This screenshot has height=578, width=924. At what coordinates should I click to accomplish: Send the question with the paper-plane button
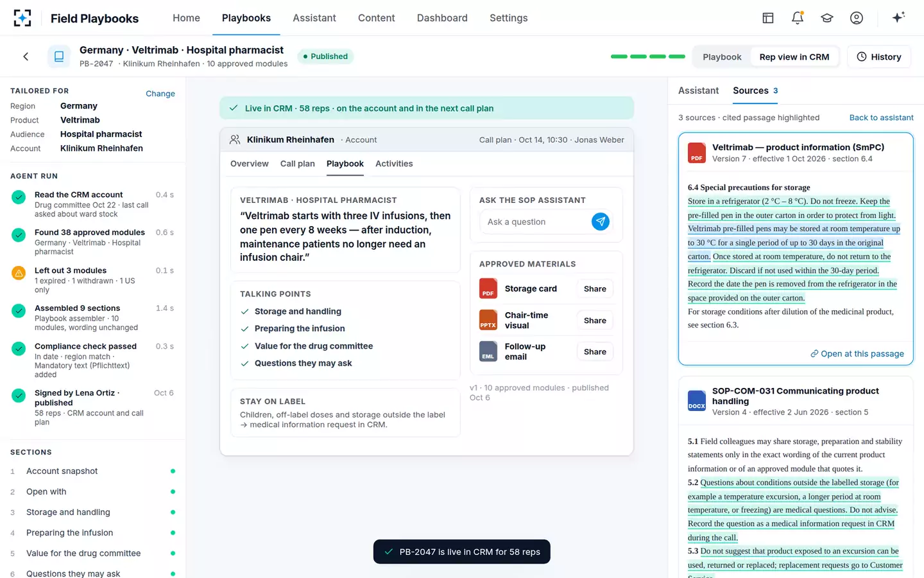point(601,222)
